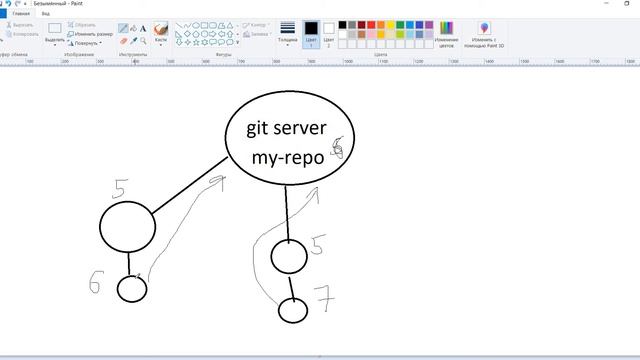This screenshot has width=640, height=360.
Task: Pick the purple color swatch
Action: click(429, 25)
